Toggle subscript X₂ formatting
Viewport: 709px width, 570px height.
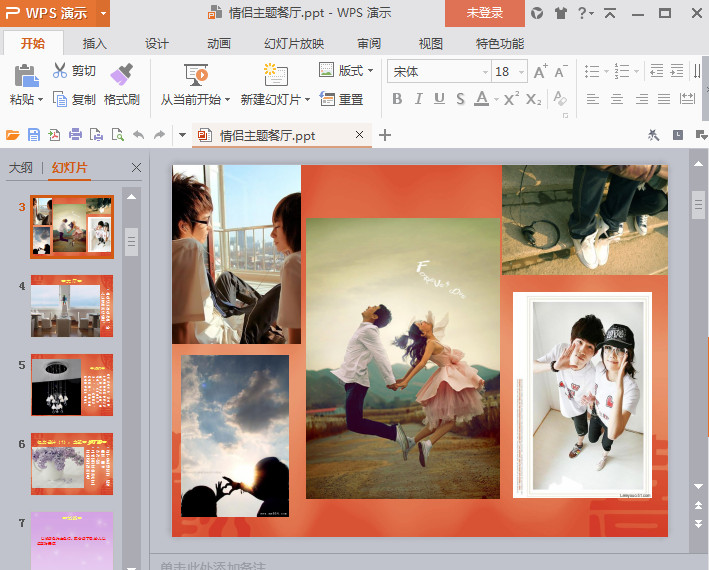point(534,99)
